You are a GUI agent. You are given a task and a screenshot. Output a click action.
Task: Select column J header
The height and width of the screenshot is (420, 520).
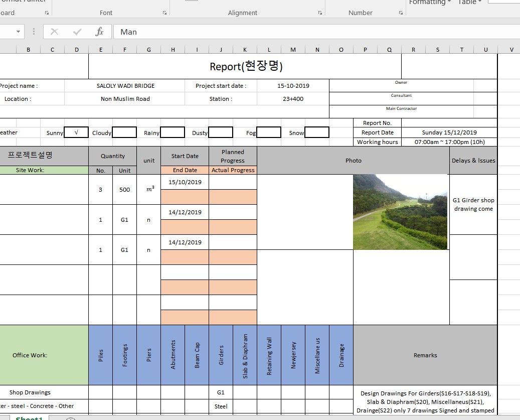tap(221, 50)
